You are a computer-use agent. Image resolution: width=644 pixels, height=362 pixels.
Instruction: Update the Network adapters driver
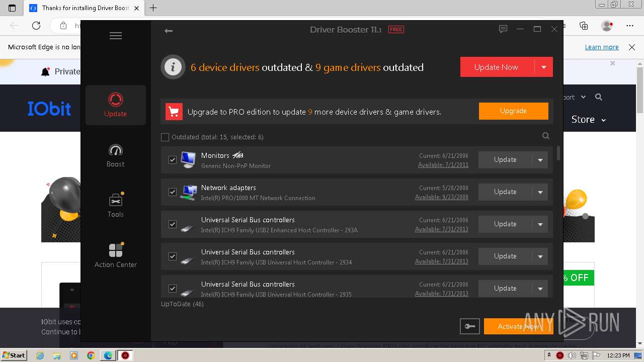click(x=505, y=192)
